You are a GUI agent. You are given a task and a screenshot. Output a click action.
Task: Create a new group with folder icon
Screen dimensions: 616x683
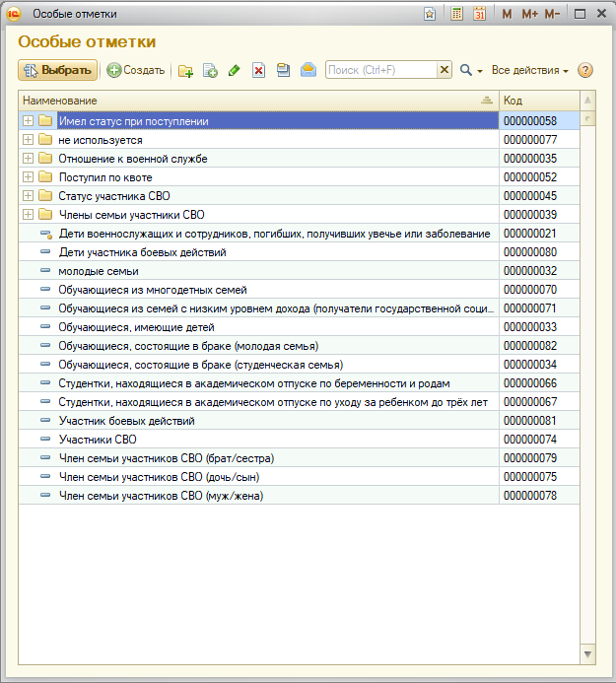point(186,70)
